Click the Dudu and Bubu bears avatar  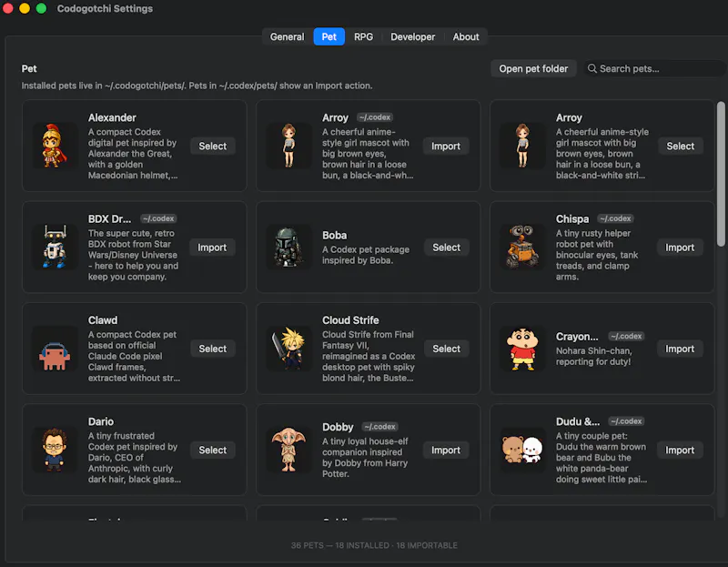(x=522, y=450)
